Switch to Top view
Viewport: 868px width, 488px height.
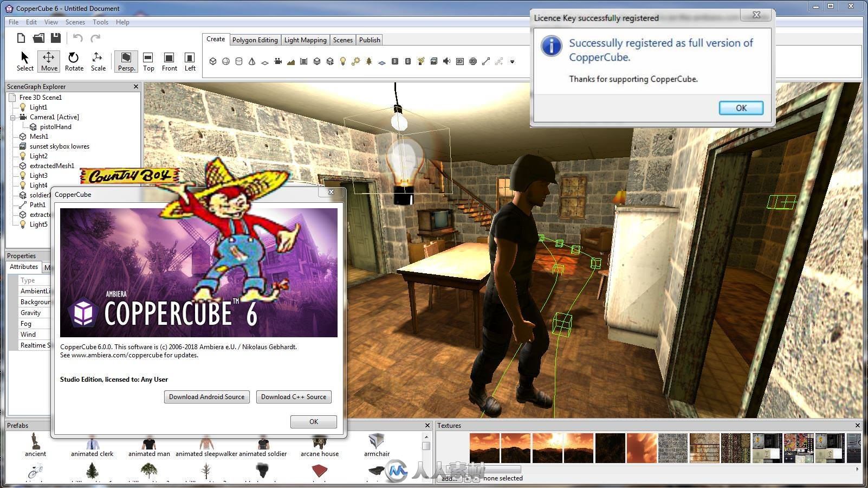[148, 61]
